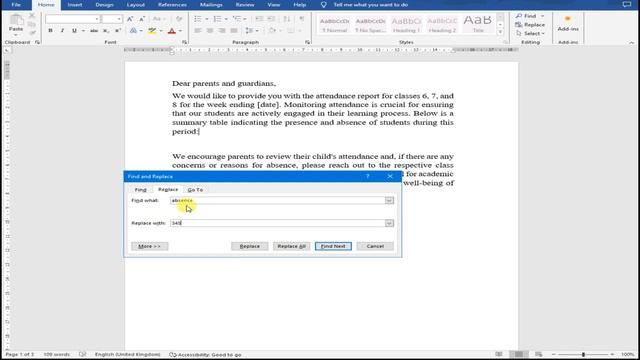This screenshot has height=360, width=640.
Task: Expand the Styles gallery
Action: 500,31
